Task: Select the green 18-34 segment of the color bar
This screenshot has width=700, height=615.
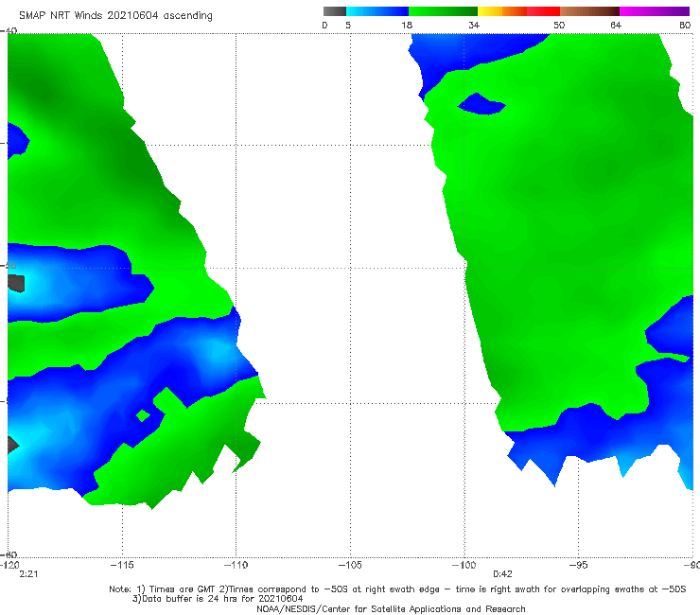Action: click(x=443, y=11)
